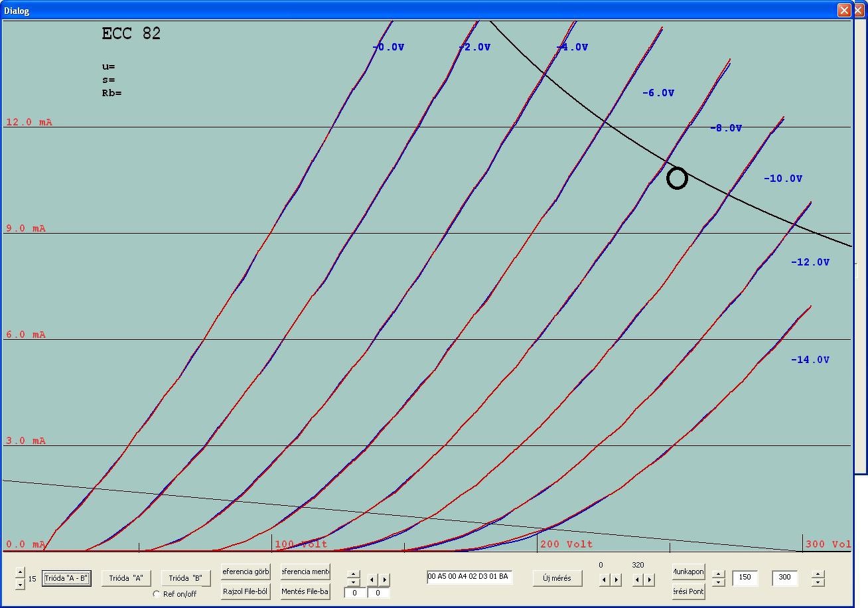Click the "s=" parameter label
This screenshot has width=868, height=608.
tap(108, 80)
